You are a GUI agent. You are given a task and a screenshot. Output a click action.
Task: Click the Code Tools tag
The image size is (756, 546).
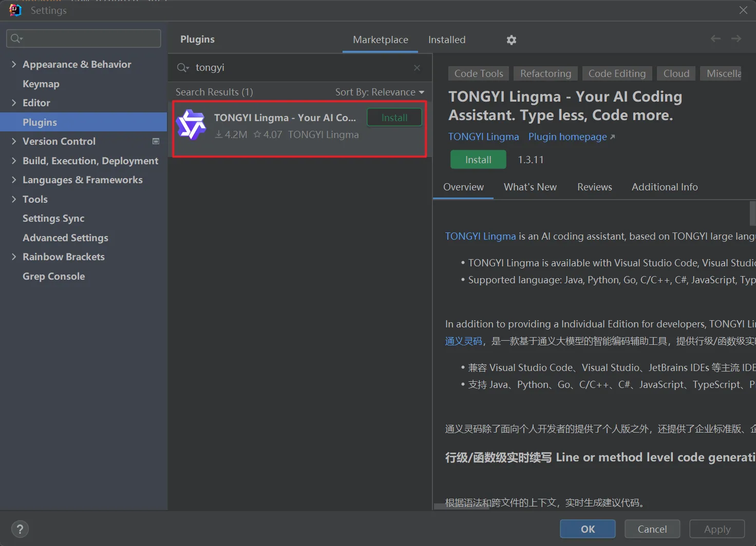coord(479,73)
